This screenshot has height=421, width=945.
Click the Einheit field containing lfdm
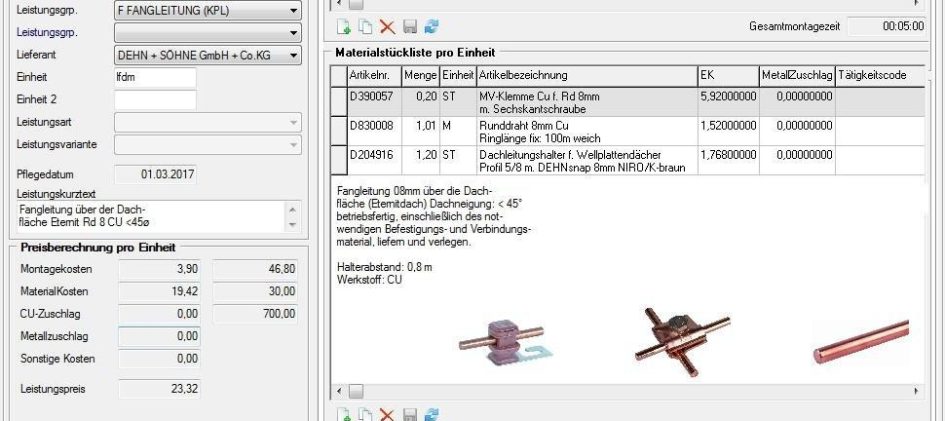pyautogui.click(x=155, y=78)
